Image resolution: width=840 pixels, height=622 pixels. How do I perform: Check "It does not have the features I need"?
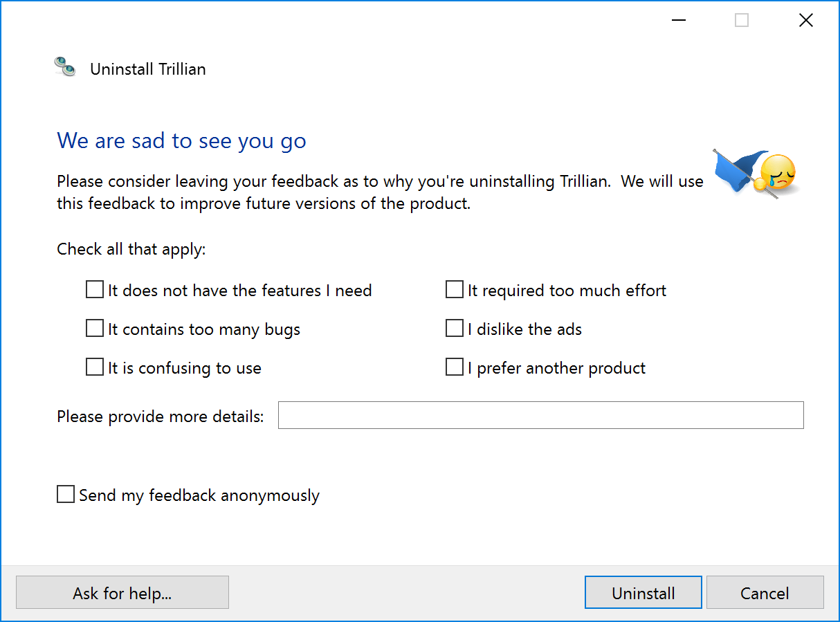tap(95, 290)
